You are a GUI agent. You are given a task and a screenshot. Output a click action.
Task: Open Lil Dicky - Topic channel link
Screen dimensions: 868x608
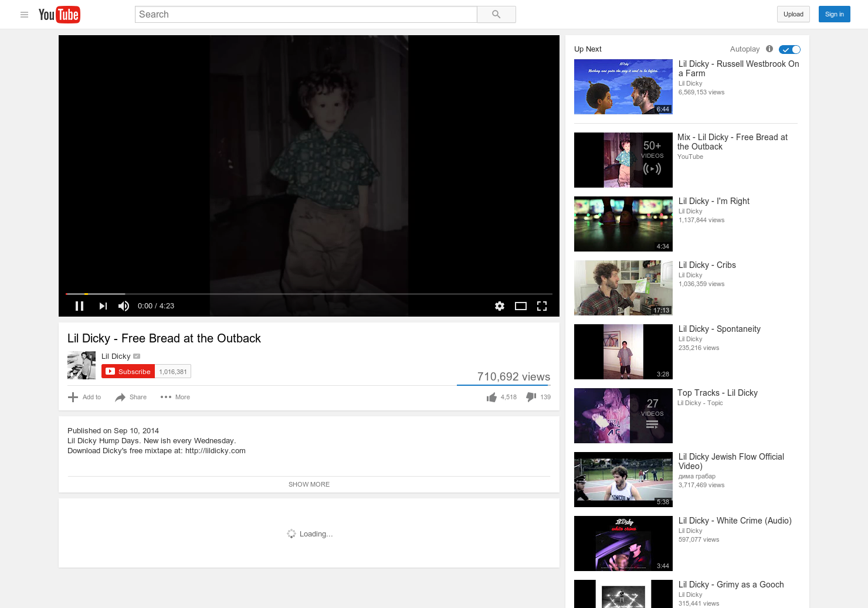(x=700, y=403)
